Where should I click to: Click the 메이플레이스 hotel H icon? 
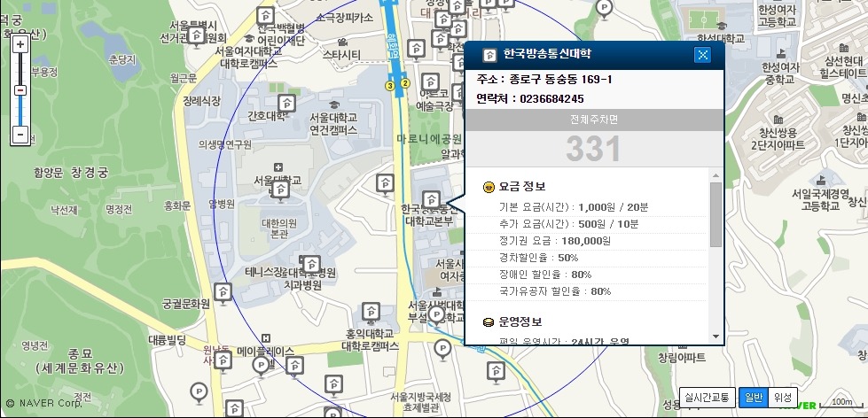point(266,337)
